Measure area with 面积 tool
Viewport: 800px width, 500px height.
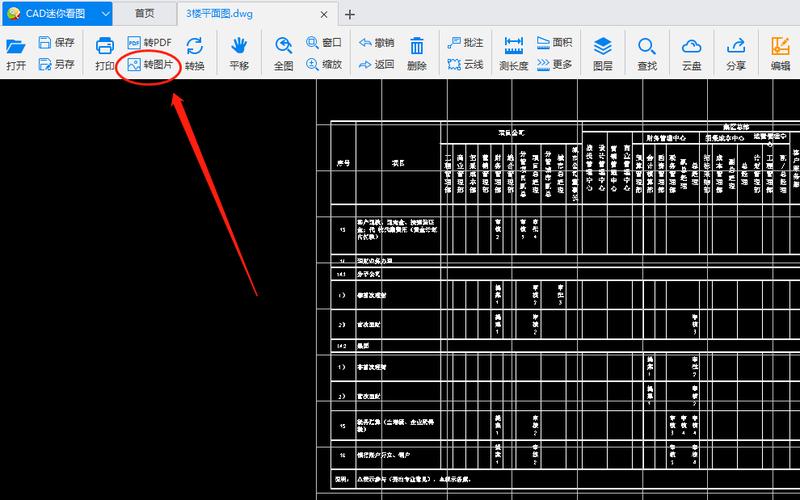coord(554,42)
